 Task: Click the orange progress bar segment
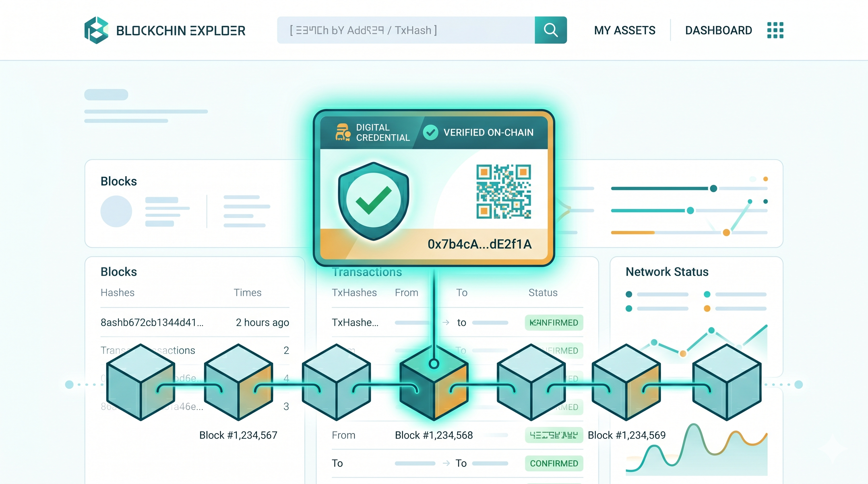coord(632,233)
